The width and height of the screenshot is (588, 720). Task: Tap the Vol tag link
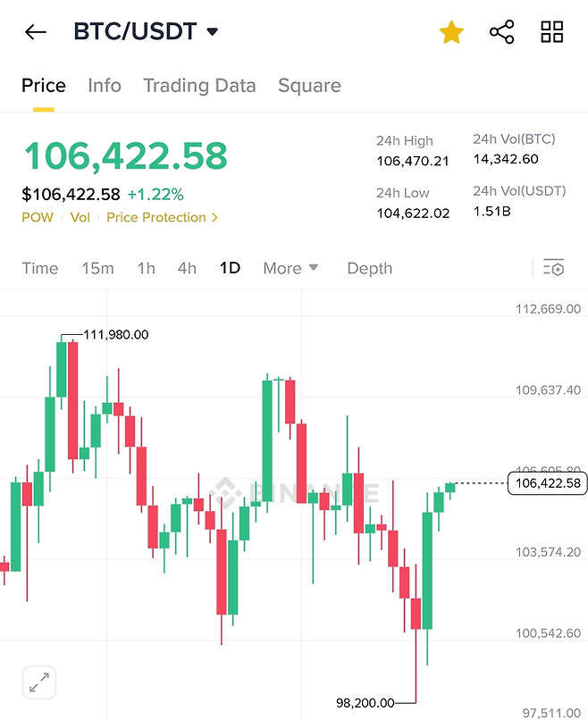(80, 217)
